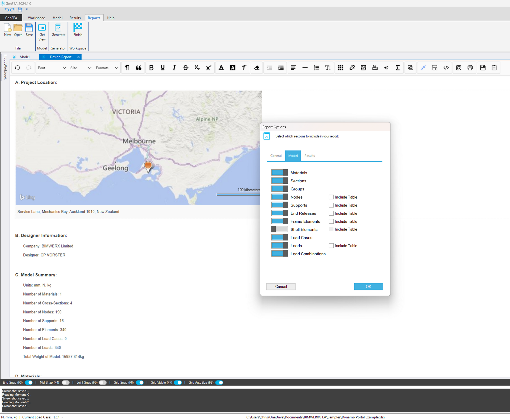Click the Sigma math symbol icon
The image size is (510, 420).
click(x=398, y=68)
